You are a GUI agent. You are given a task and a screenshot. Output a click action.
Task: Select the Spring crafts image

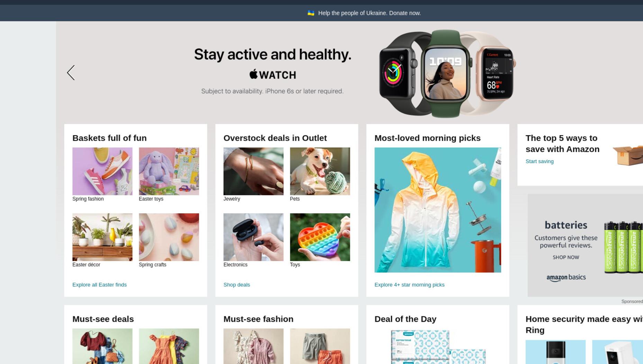click(169, 237)
